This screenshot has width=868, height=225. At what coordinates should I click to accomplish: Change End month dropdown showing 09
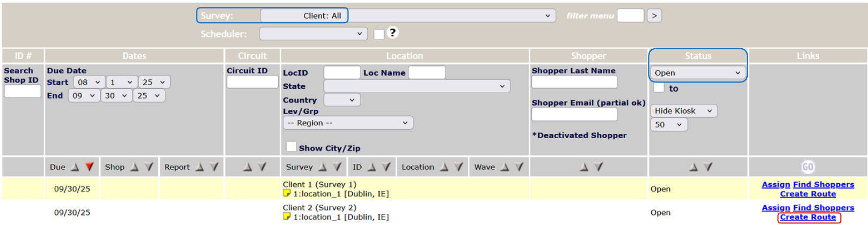pyautogui.click(x=84, y=95)
